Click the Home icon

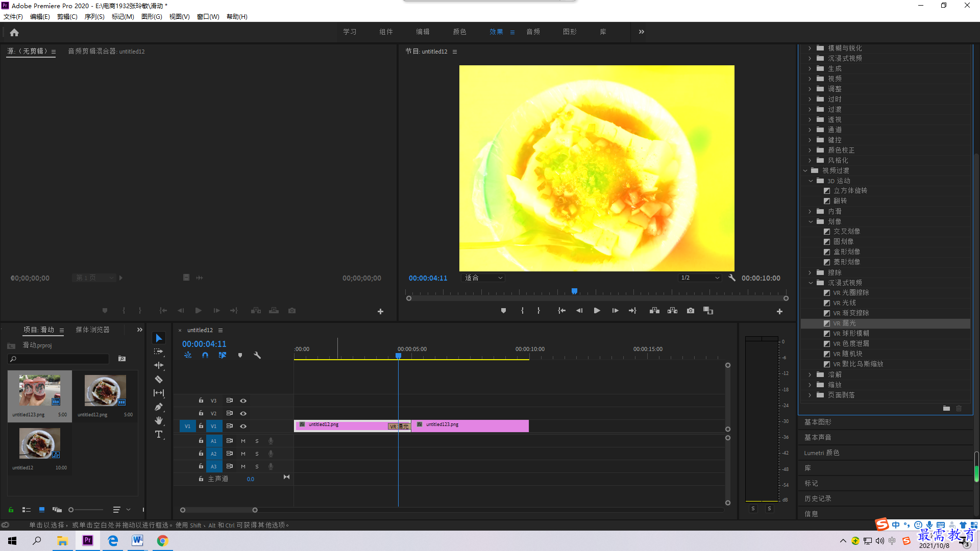14,32
